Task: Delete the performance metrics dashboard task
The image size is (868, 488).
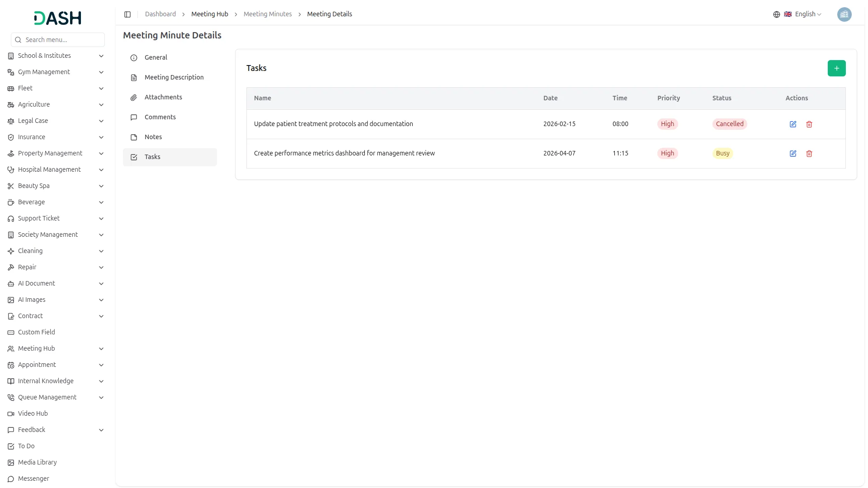Action: click(809, 154)
